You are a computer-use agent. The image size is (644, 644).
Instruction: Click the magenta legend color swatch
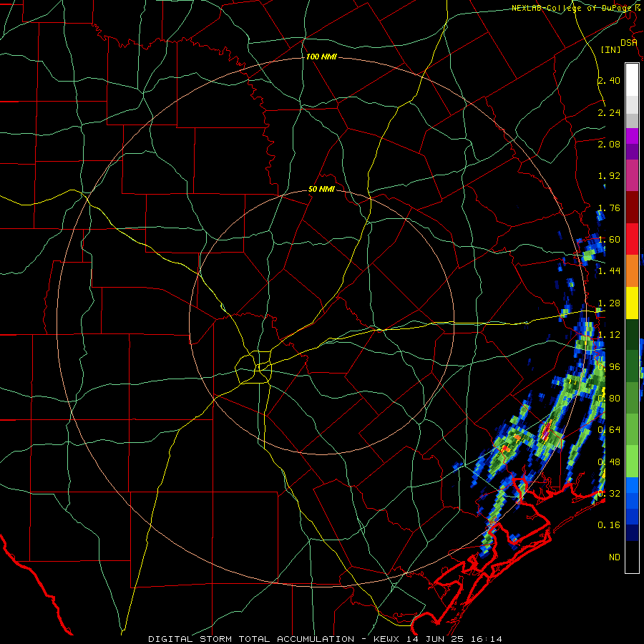(632, 136)
